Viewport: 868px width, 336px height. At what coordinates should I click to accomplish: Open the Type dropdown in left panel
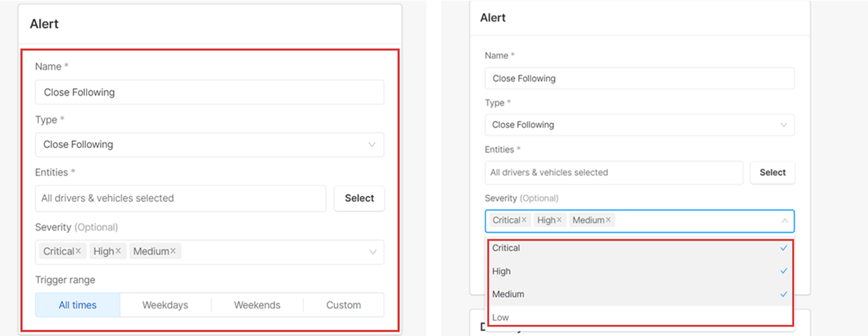[x=210, y=145]
